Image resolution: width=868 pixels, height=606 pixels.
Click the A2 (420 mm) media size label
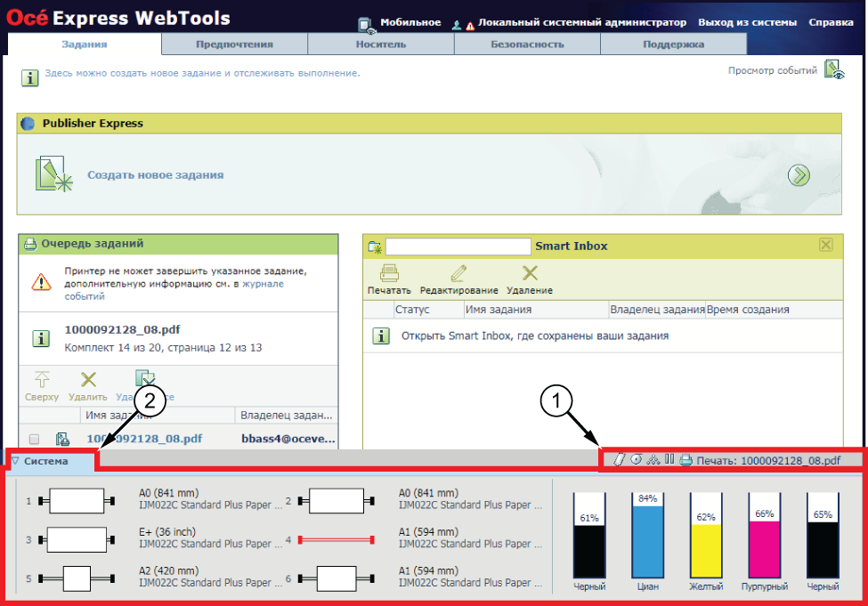[x=169, y=570]
